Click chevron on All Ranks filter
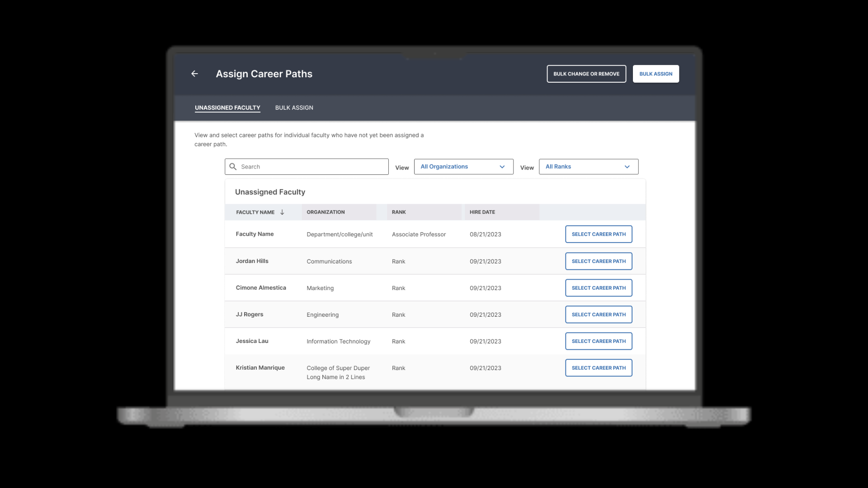 click(x=627, y=167)
